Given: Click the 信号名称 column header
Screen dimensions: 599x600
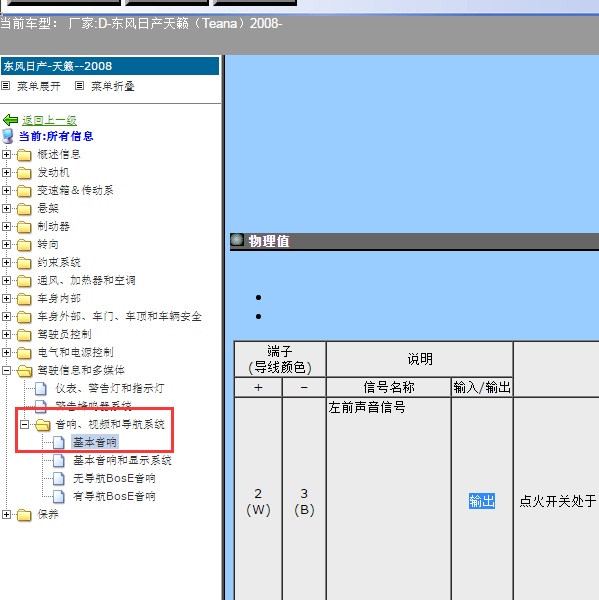Looking at the screenshot, I should click(388, 387).
